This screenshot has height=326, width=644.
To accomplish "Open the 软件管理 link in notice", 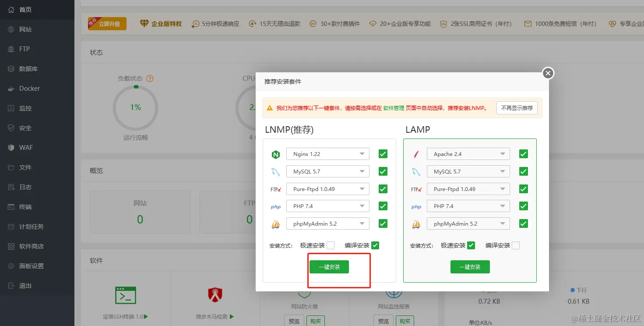I will [394, 108].
